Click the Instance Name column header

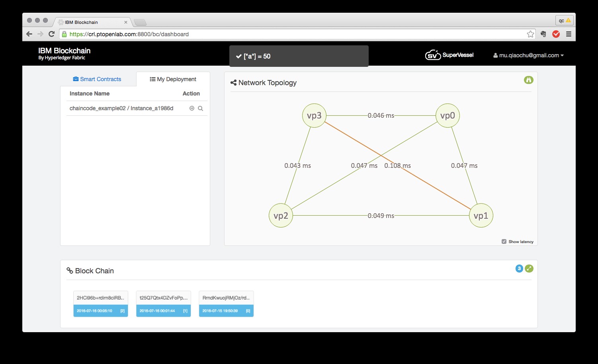coord(90,93)
